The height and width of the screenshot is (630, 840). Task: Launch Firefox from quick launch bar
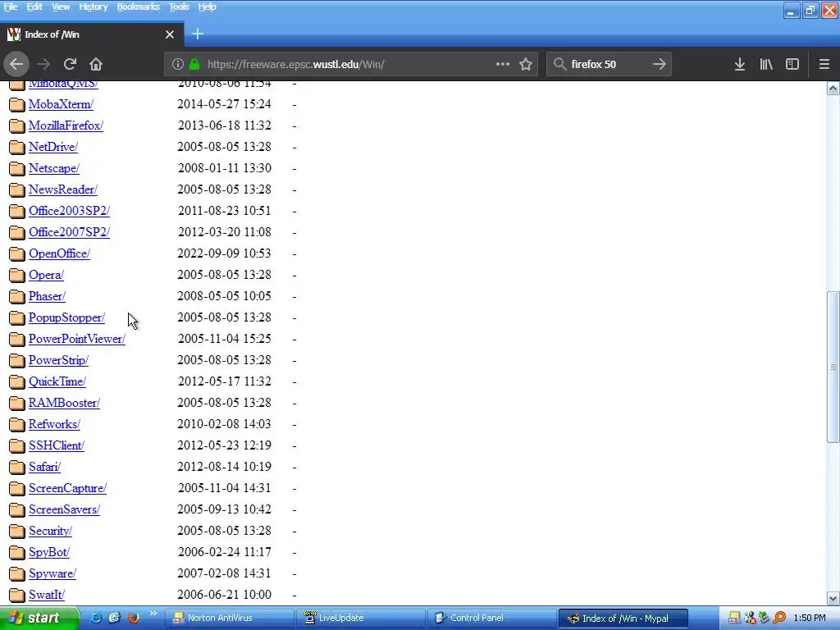point(134,618)
